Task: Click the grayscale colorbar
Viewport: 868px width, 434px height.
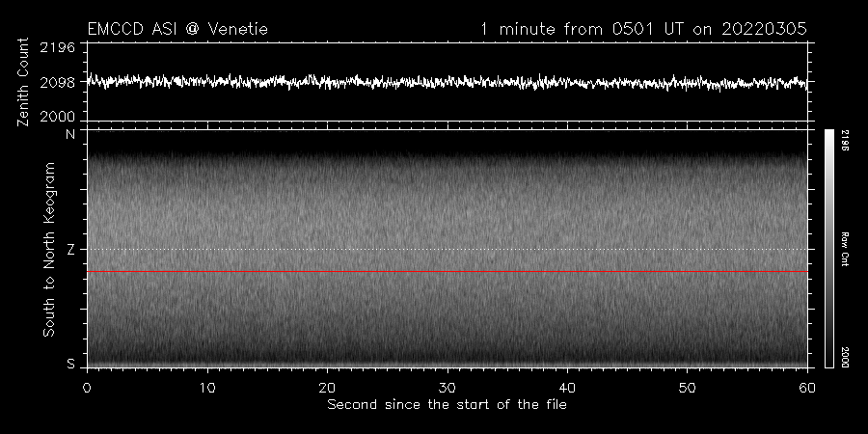Action: pos(829,249)
